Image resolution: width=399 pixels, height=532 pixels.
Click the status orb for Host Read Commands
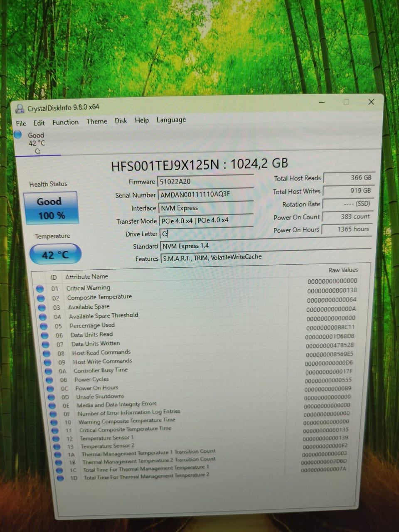[47, 353]
